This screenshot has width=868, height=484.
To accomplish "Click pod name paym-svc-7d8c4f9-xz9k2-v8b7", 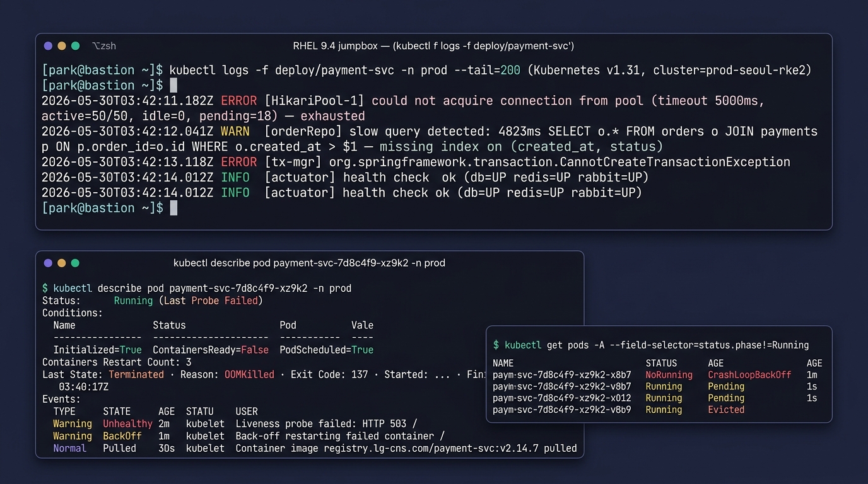I will (562, 386).
